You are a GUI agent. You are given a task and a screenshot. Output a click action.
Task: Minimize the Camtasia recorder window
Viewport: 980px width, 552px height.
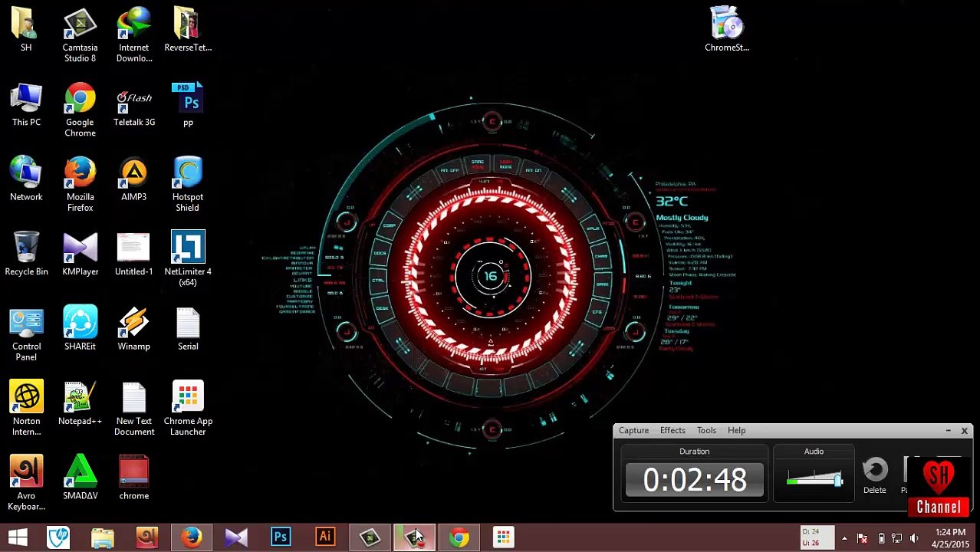(949, 431)
